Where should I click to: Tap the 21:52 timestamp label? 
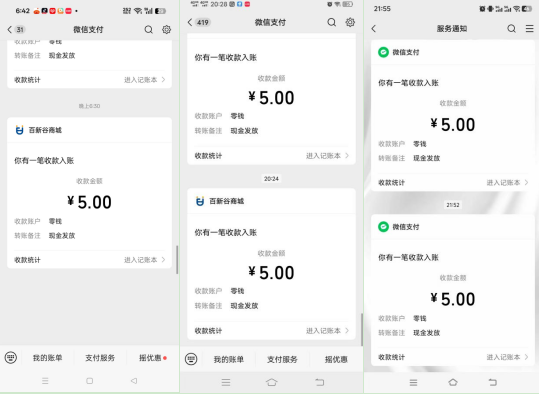[x=453, y=205]
